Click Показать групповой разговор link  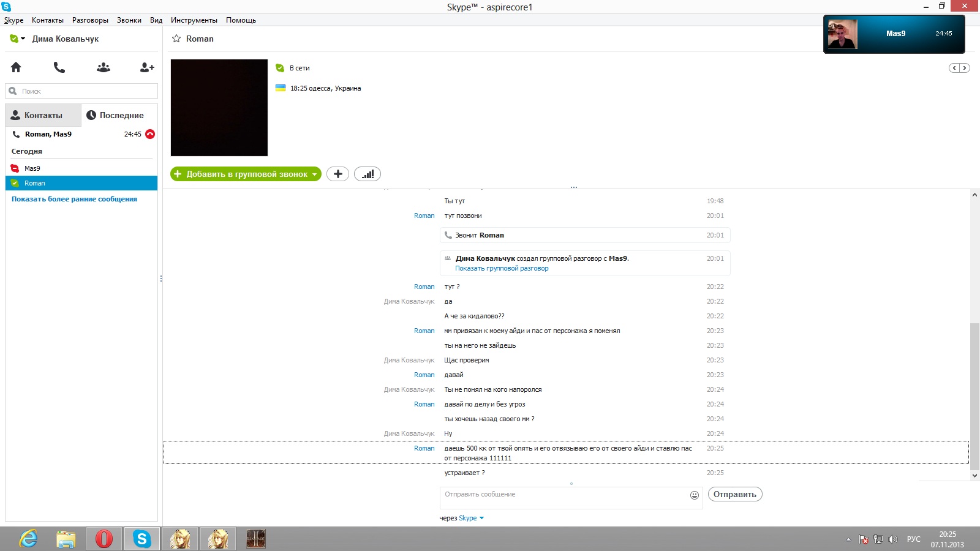tap(502, 268)
